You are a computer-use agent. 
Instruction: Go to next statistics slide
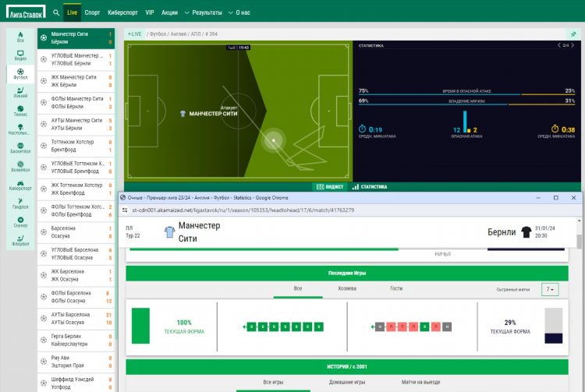click(573, 45)
